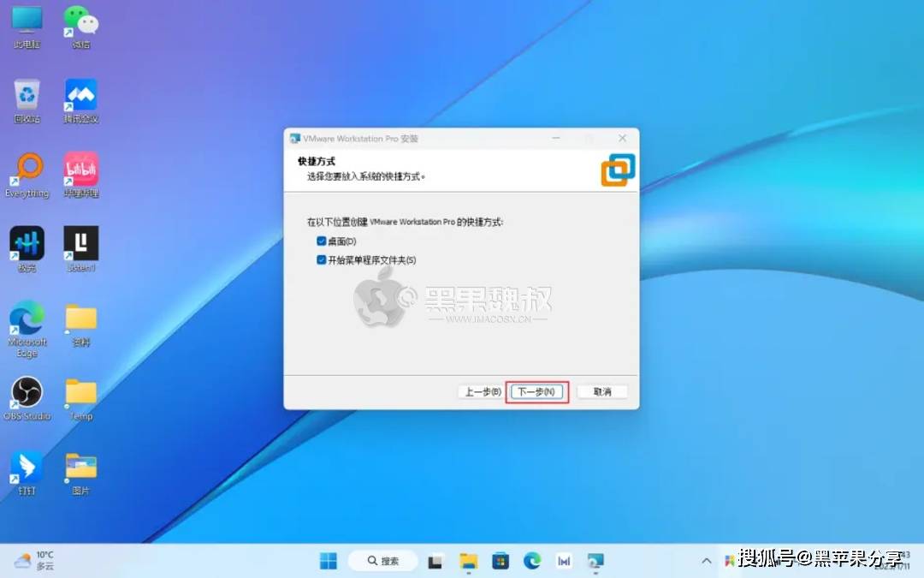924x578 pixels.
Task: Expand the system tray hidden icons chevron
Action: [706, 560]
